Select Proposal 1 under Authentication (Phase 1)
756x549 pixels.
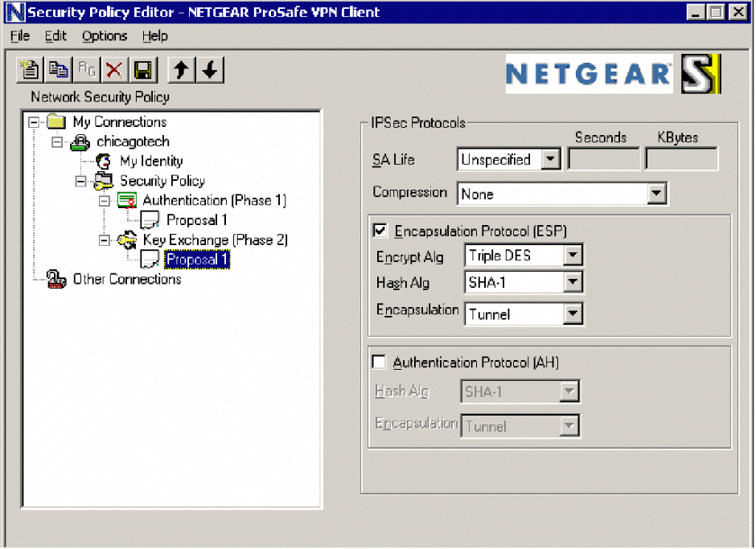[x=197, y=220]
